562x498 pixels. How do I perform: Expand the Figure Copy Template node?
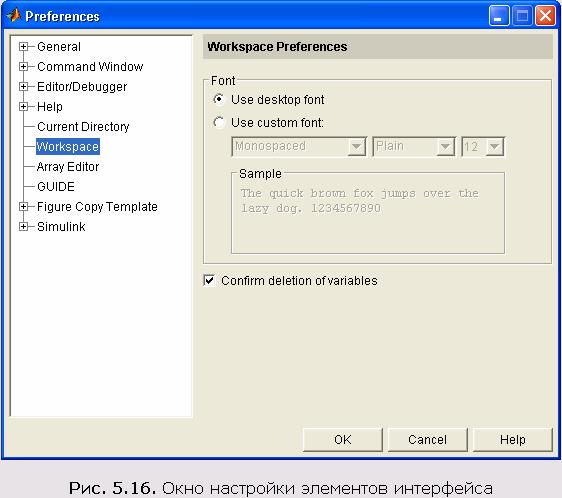point(23,207)
